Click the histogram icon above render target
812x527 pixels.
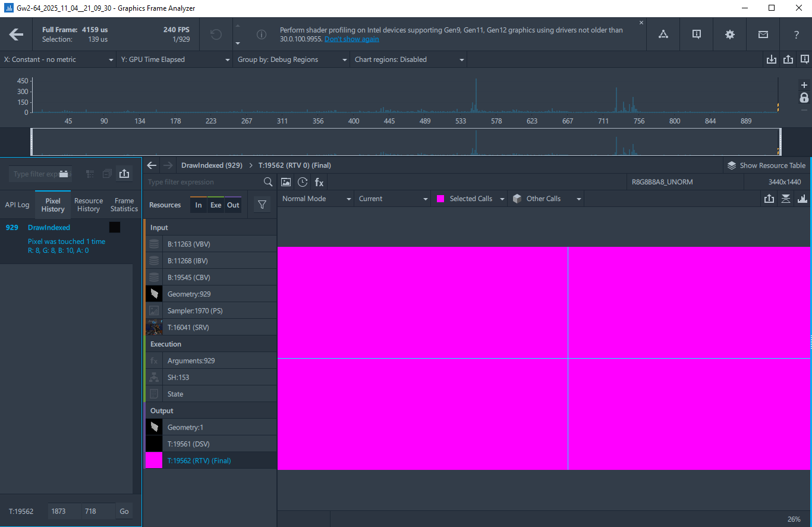pyautogui.click(x=802, y=199)
